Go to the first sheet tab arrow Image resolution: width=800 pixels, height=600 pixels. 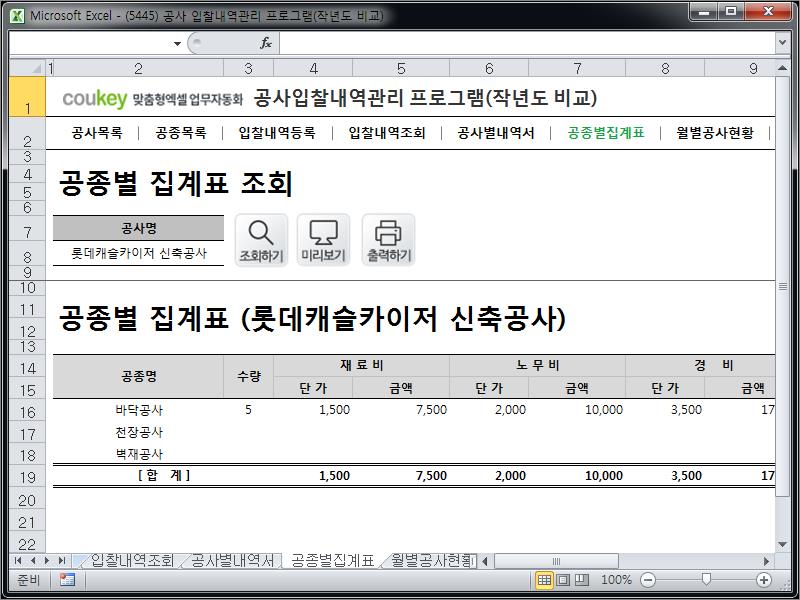pos(18,561)
